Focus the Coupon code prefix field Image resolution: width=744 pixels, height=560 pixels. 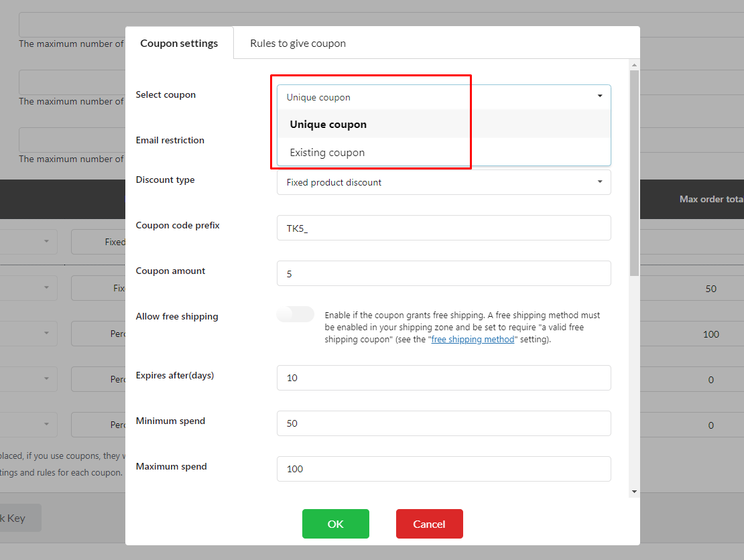tap(444, 228)
